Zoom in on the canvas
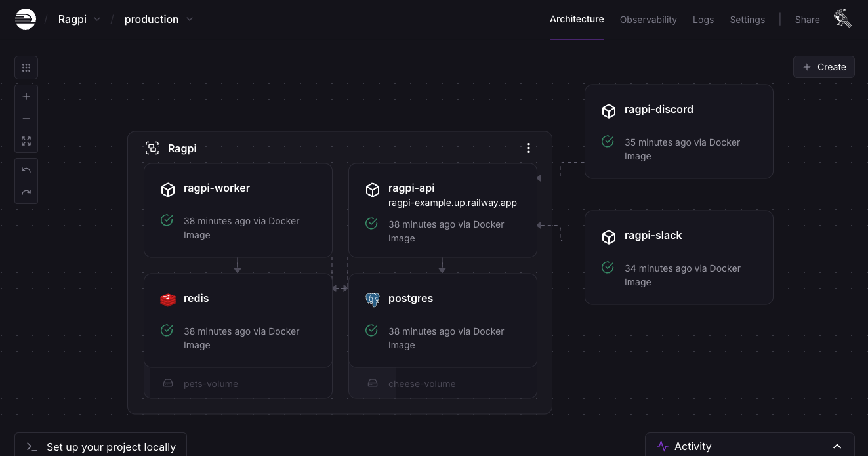This screenshot has width=868, height=456. click(x=26, y=96)
